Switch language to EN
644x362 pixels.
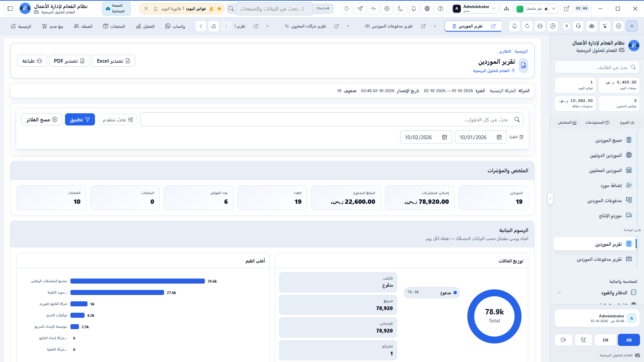tap(605, 340)
